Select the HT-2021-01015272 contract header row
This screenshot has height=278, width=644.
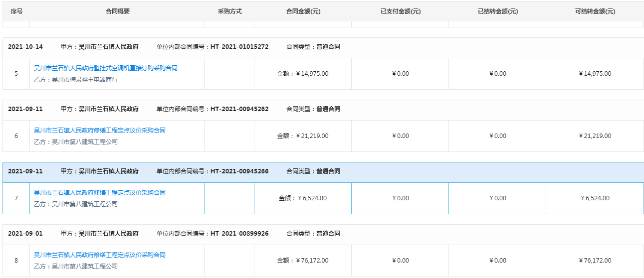pyautogui.click(x=323, y=47)
